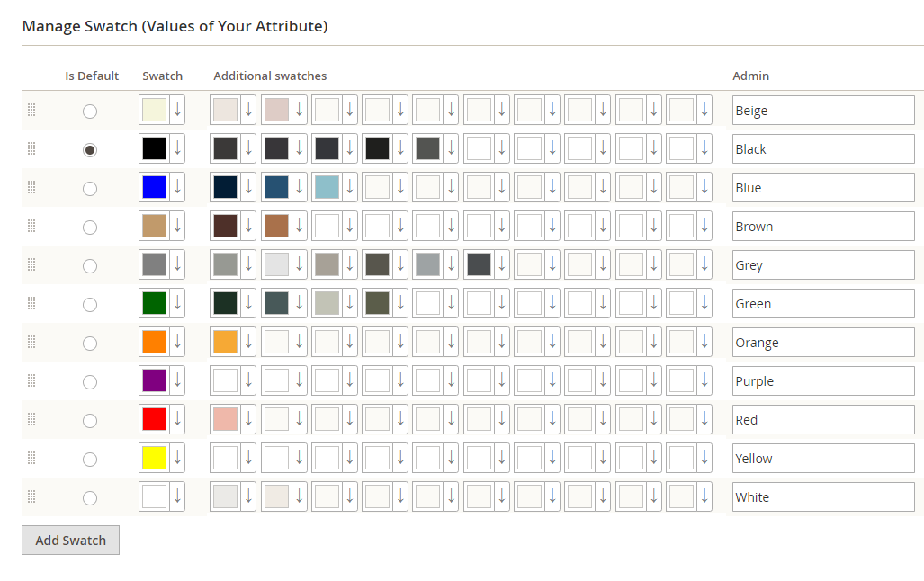Screen dimensions: 924x581
Task: Click the Admin field containing Grey
Action: click(823, 265)
